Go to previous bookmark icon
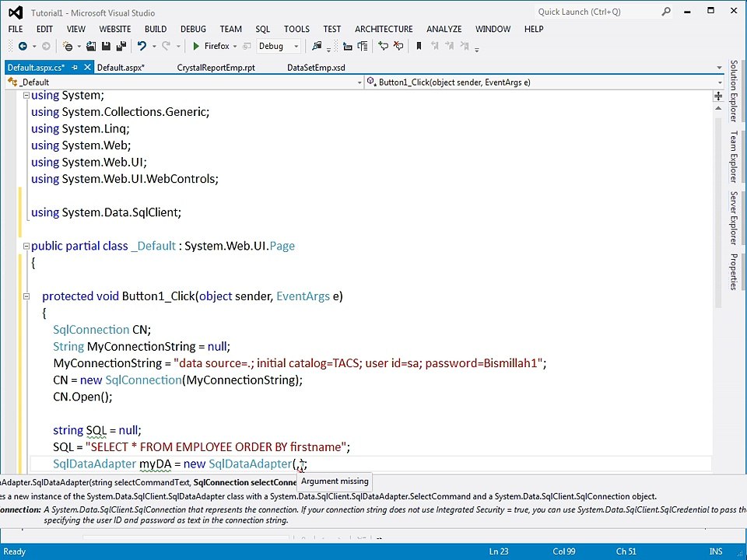 [x=434, y=46]
